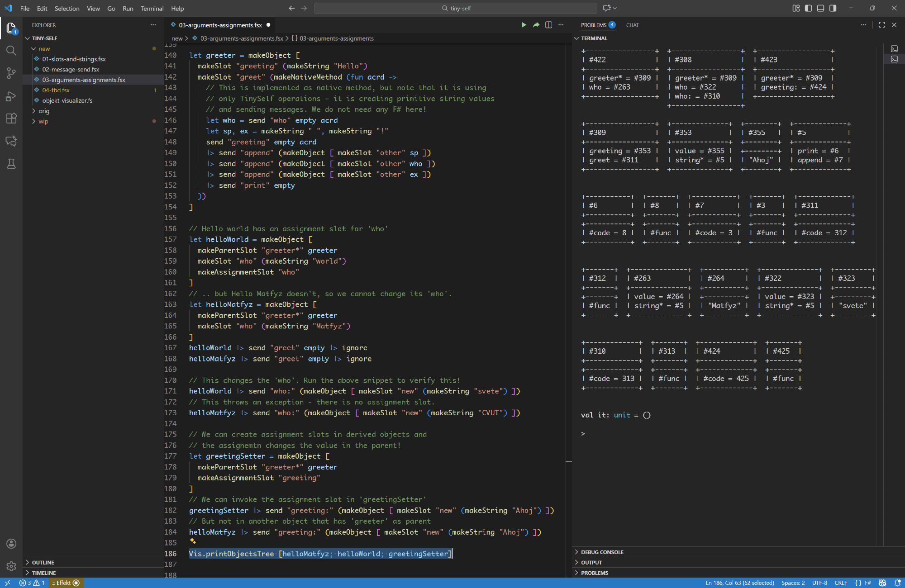The image size is (905, 588).
Task: Run the F# script with play button
Action: tap(524, 25)
